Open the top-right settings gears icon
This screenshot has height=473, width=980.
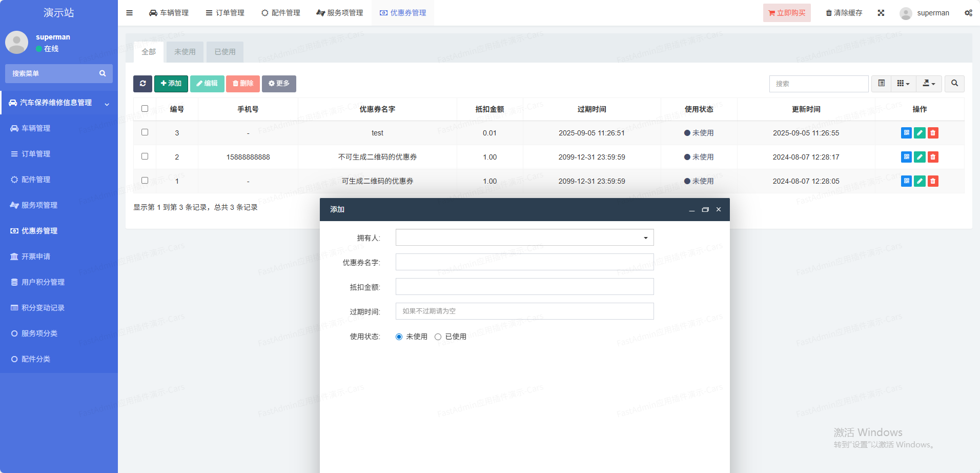968,13
